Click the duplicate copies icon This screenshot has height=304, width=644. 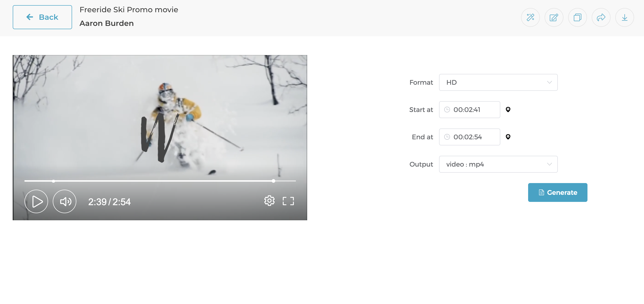point(577,17)
